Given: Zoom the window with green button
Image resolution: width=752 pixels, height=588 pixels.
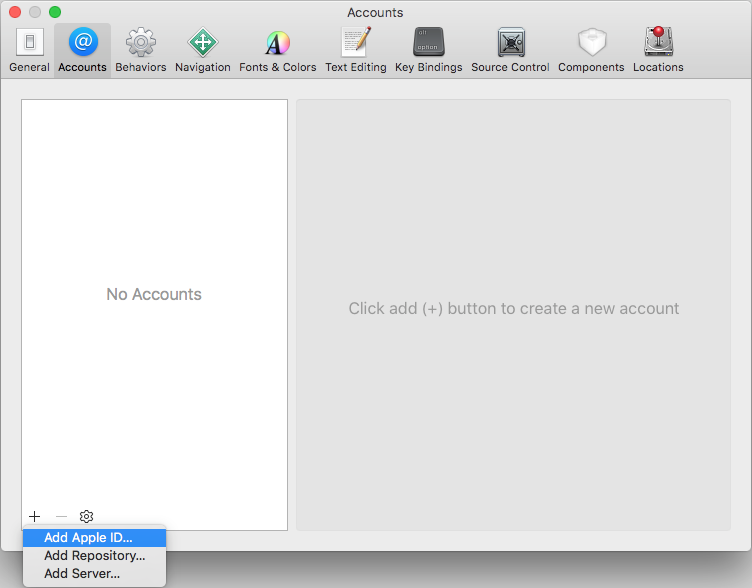Looking at the screenshot, I should 55,12.
